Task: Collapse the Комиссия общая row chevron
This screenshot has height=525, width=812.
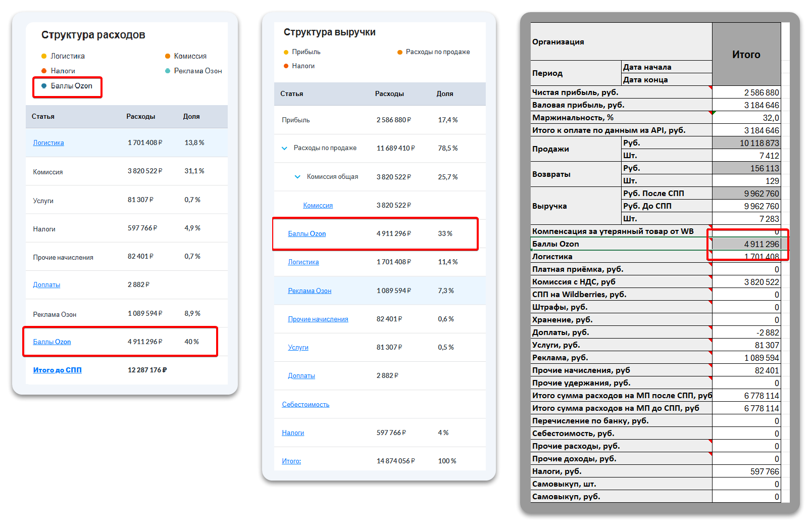Action: coord(297,177)
